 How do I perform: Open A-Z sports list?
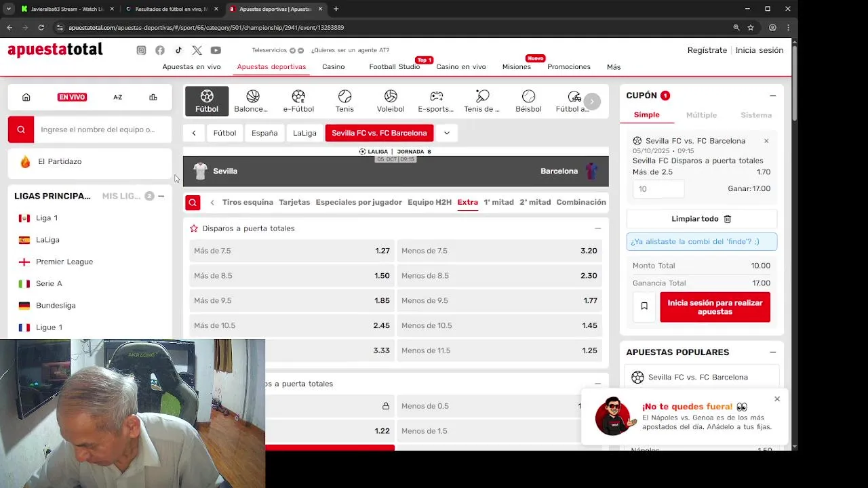click(x=117, y=97)
